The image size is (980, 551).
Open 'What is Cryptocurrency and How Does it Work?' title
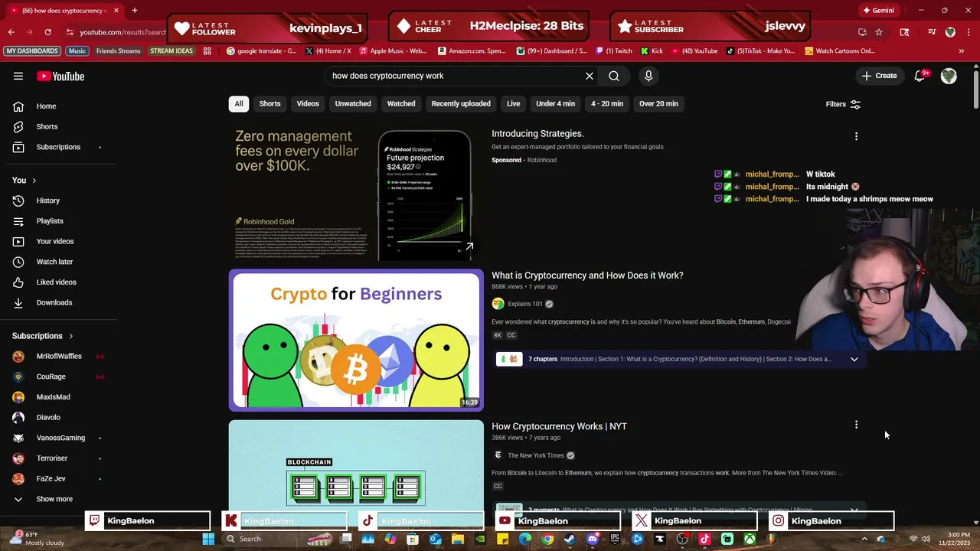click(587, 275)
